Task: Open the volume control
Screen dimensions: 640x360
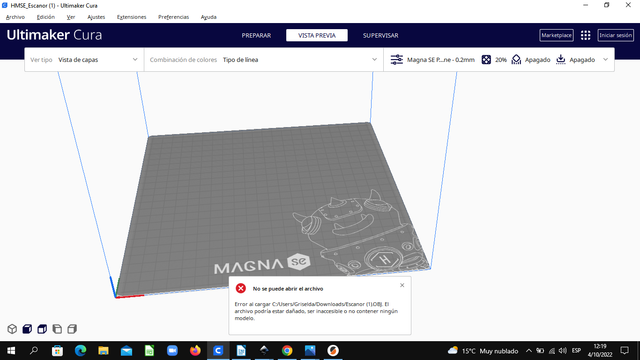Action: pos(563,351)
